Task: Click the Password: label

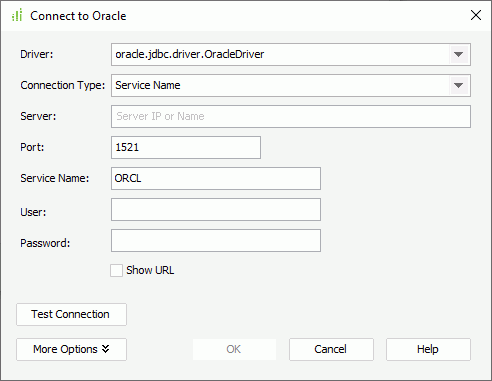Action: pyautogui.click(x=45, y=243)
